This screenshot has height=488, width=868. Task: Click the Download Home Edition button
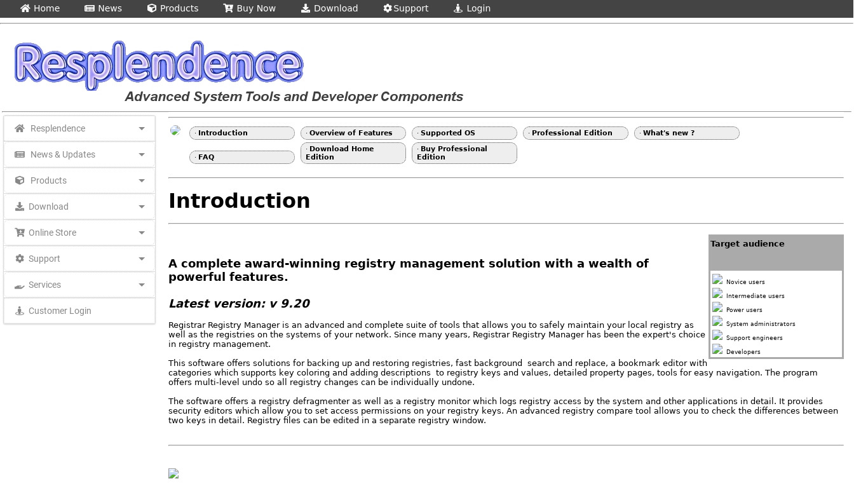pos(353,153)
